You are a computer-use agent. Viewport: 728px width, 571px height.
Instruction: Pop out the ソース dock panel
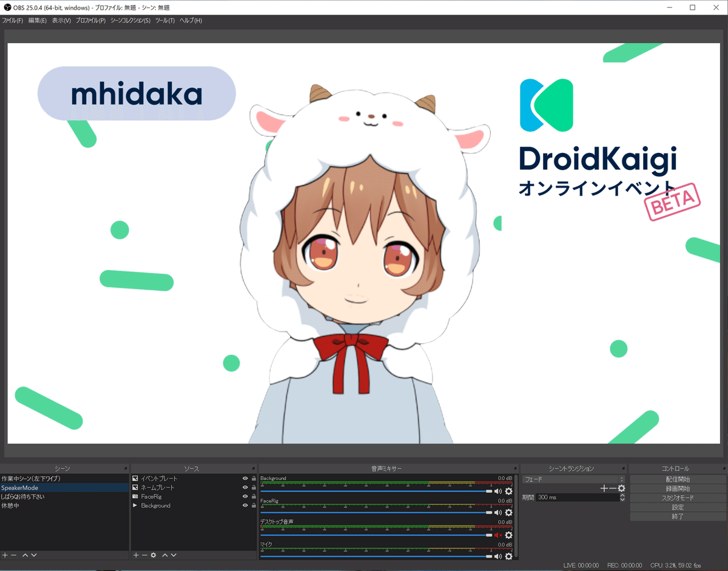254,468
